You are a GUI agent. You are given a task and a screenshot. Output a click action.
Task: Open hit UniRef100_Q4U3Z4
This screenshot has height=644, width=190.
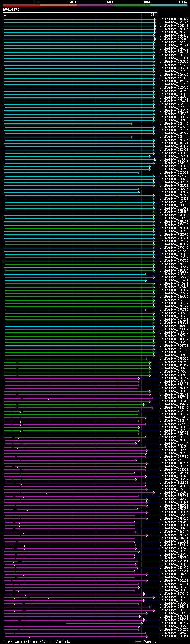[174, 19]
